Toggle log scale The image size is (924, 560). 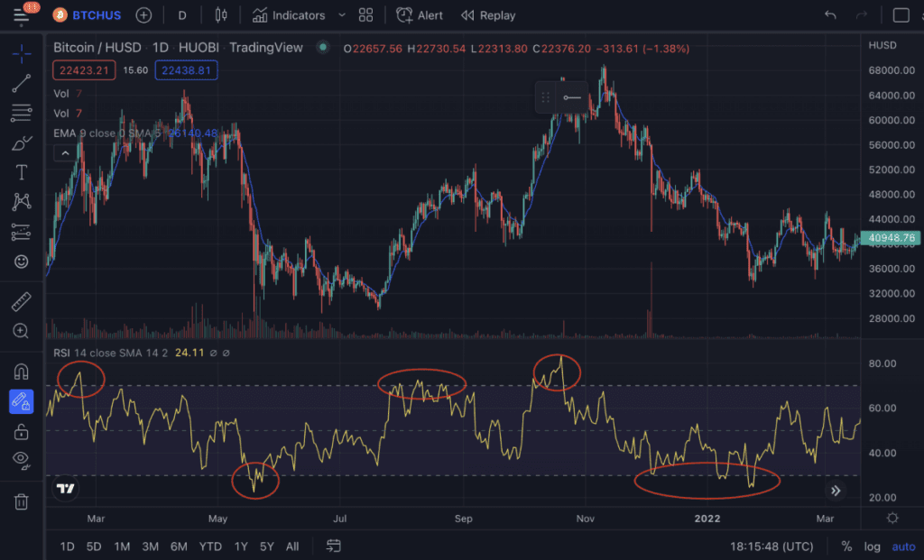click(x=873, y=546)
